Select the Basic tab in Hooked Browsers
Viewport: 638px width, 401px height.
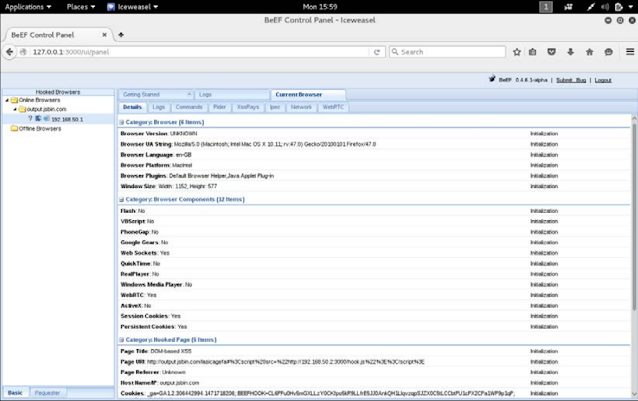point(15,393)
